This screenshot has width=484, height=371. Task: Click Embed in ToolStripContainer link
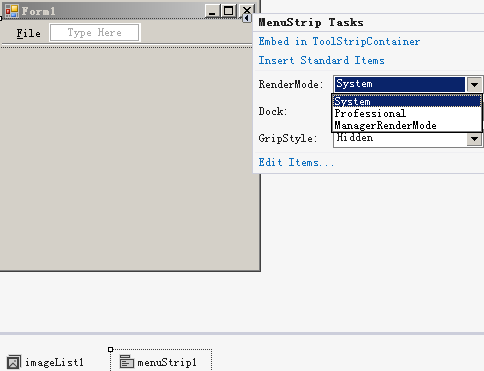(339, 41)
